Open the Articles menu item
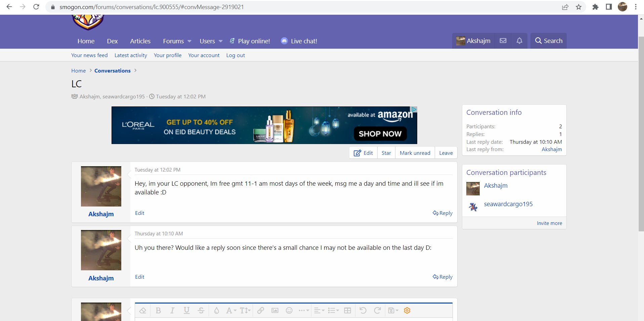This screenshot has width=644, height=321. [140, 41]
